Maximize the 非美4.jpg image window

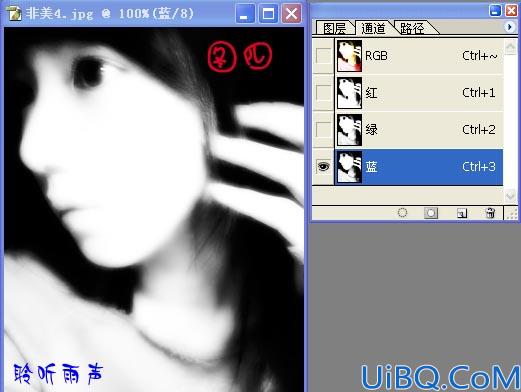[268, 14]
